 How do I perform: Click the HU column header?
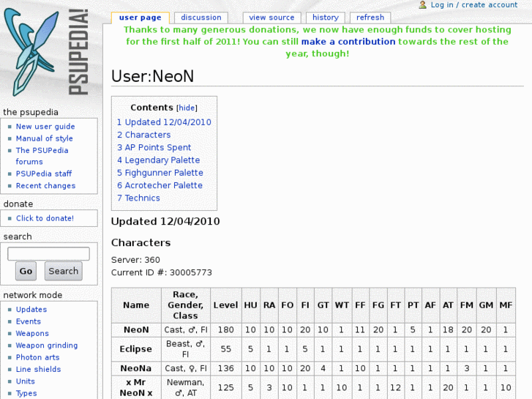251,305
